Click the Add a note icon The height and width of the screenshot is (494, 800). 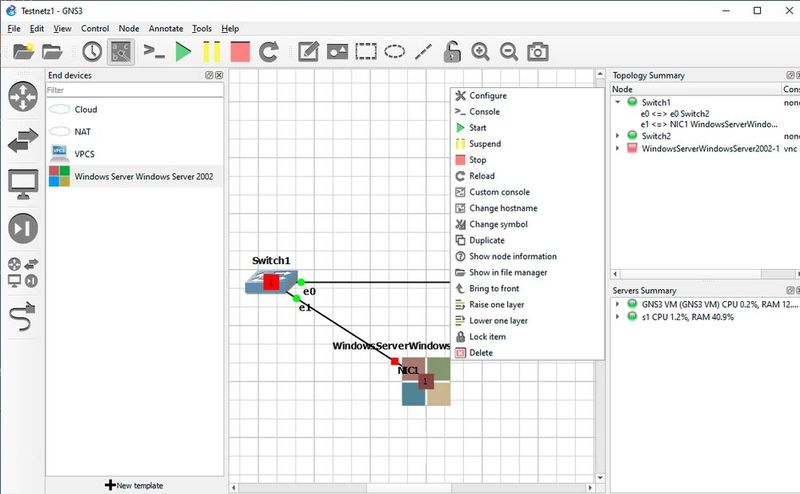[309, 51]
